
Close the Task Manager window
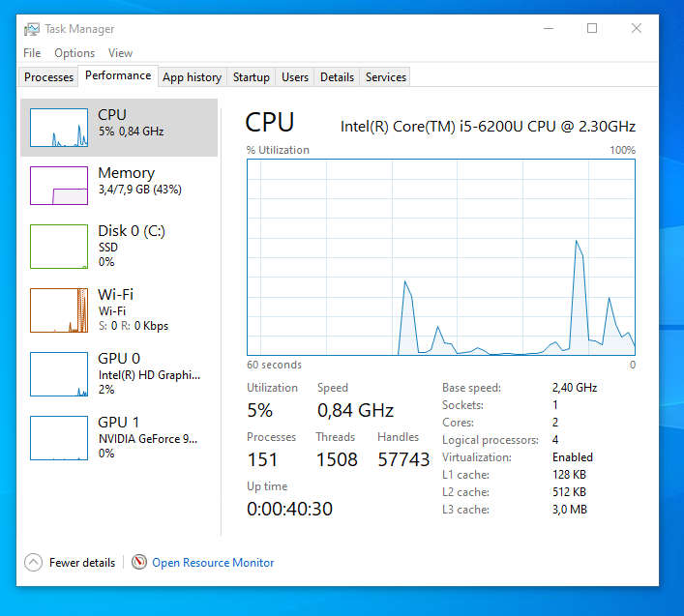tap(636, 28)
